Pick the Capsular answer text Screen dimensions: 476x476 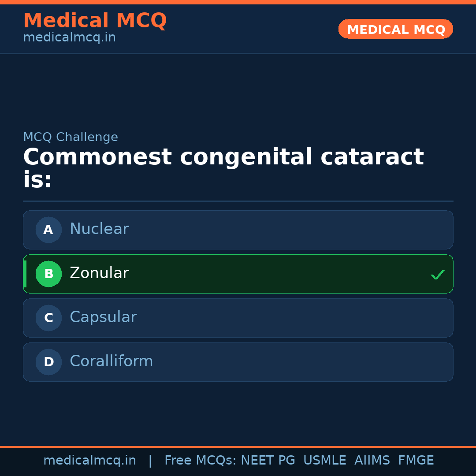pos(103,317)
